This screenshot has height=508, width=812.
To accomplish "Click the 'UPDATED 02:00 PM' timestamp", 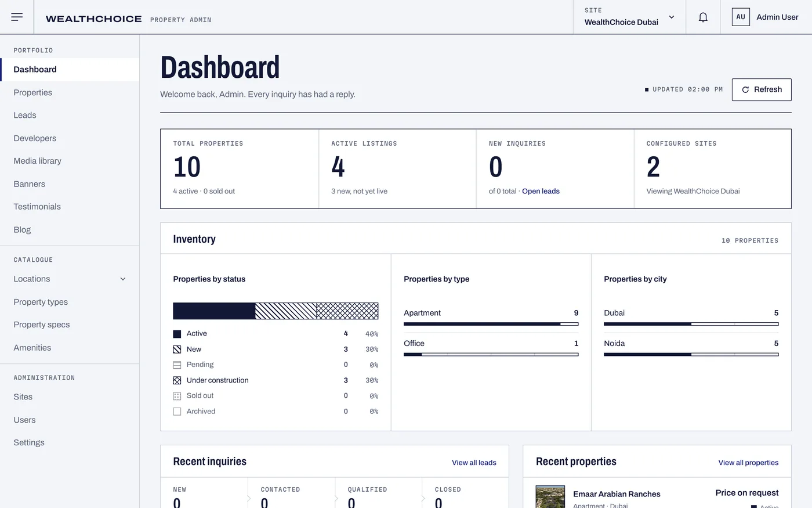I will (x=687, y=89).
